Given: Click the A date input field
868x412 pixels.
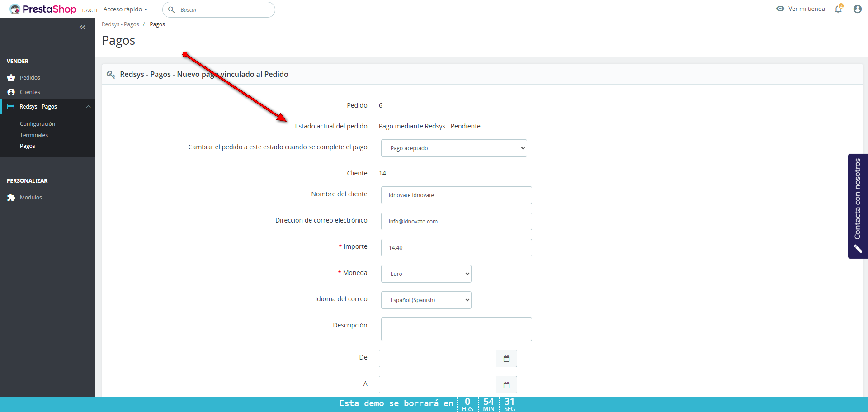Looking at the screenshot, I should pyautogui.click(x=438, y=385).
